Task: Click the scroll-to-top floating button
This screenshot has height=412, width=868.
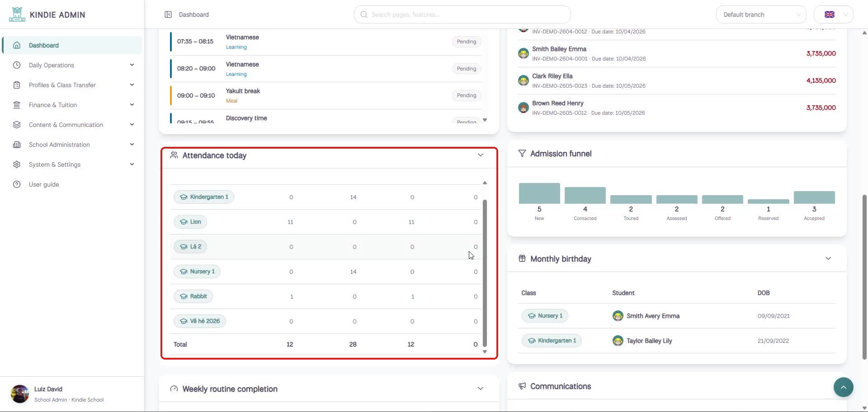Action: (843, 387)
